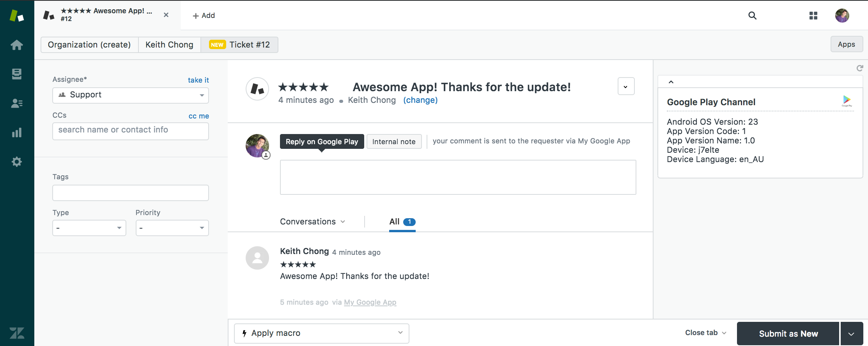
Task: Click the search magnifier icon
Action: 752,16
